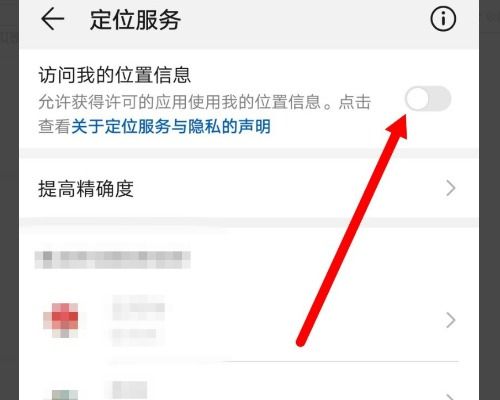Open the 提高精确度 setting

coord(249,188)
